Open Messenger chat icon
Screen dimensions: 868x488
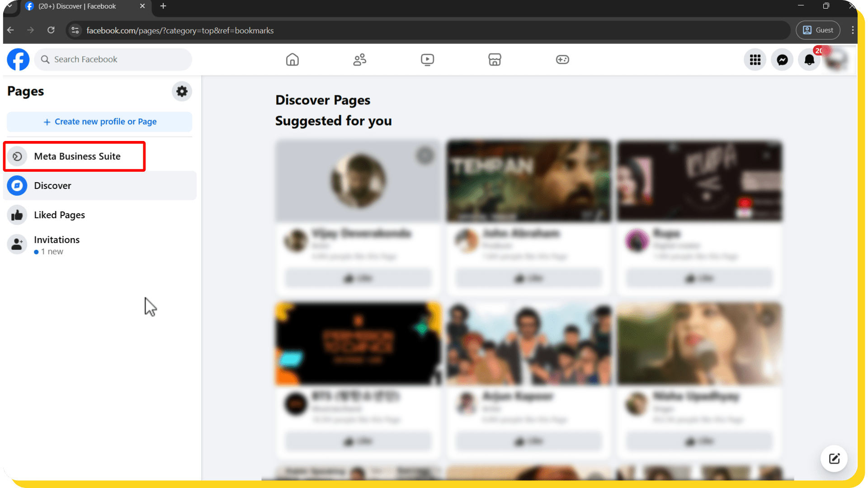tap(782, 60)
